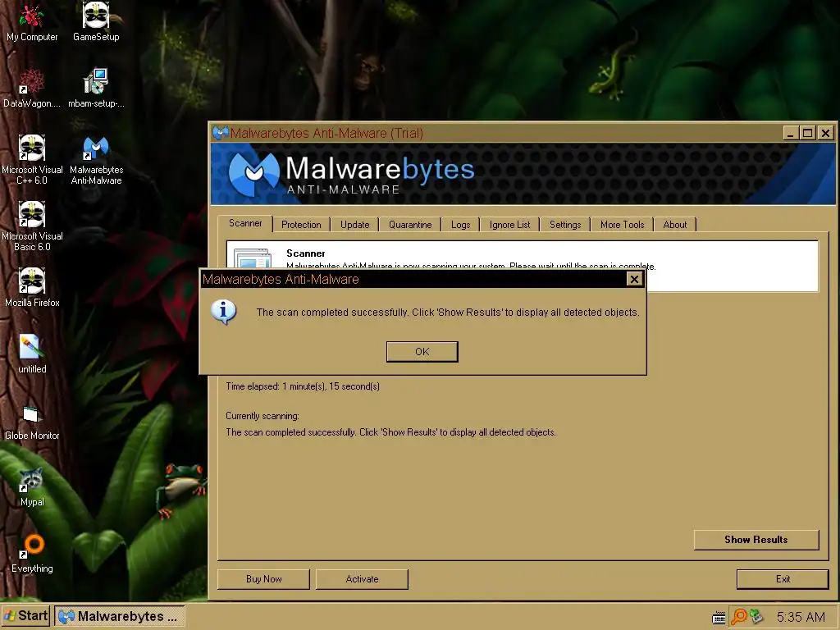Confirm the dialog with OK
This screenshot has width=840, height=630.
(422, 351)
